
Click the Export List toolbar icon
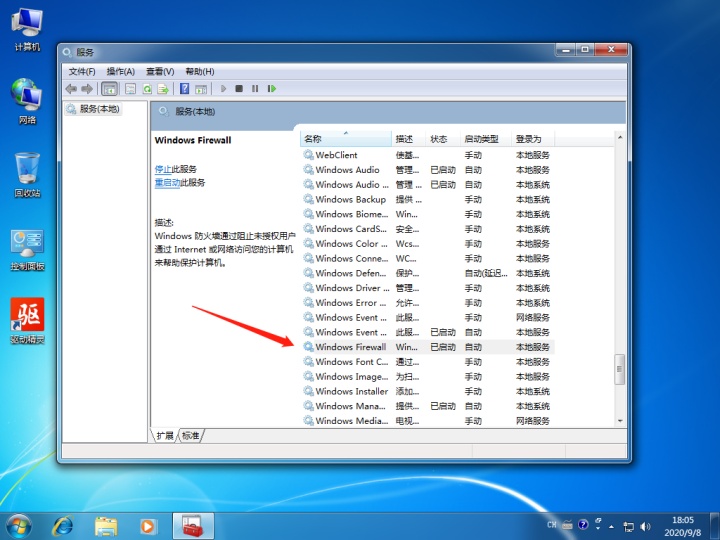pyautogui.click(x=163, y=89)
